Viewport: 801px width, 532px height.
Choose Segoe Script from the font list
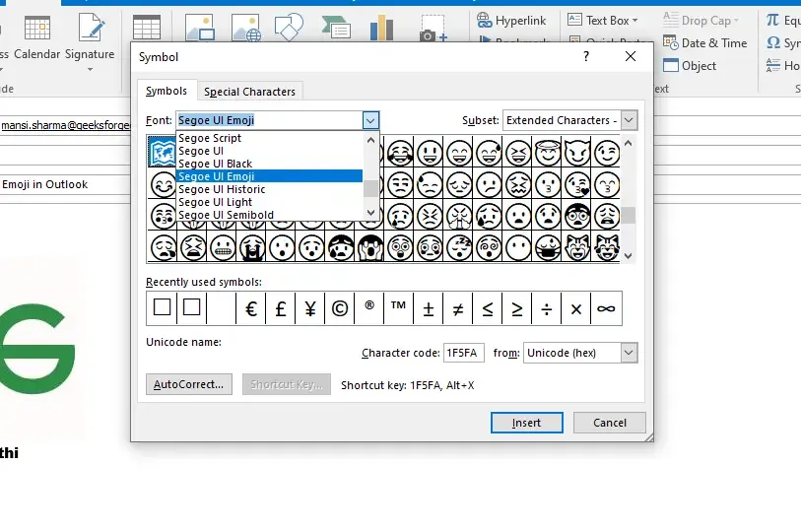269,138
